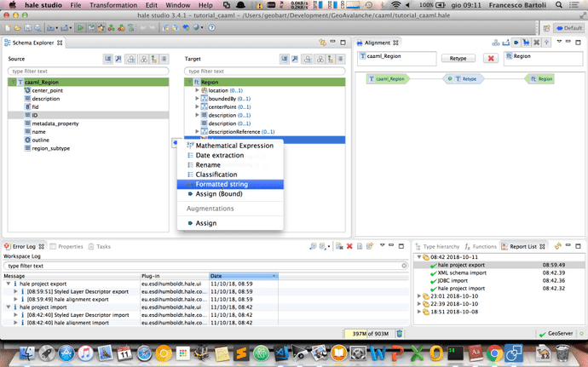Expand the centerPoint target property

pyautogui.click(x=197, y=106)
